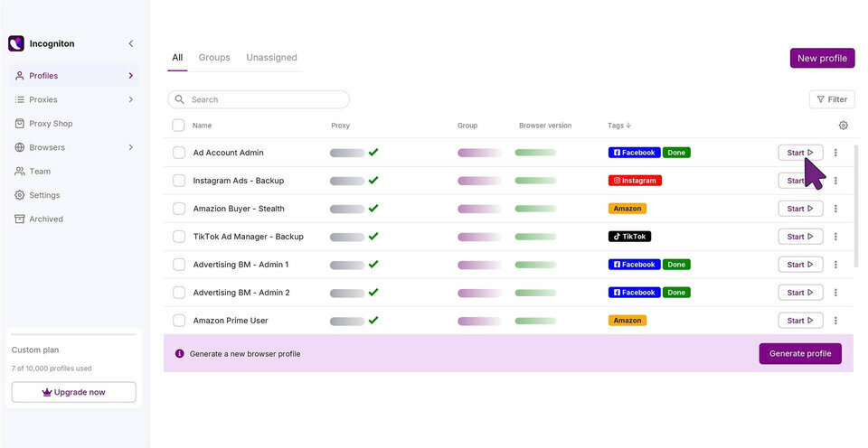868x448 pixels.
Task: Click the TikTok tag badge
Action: coord(630,237)
